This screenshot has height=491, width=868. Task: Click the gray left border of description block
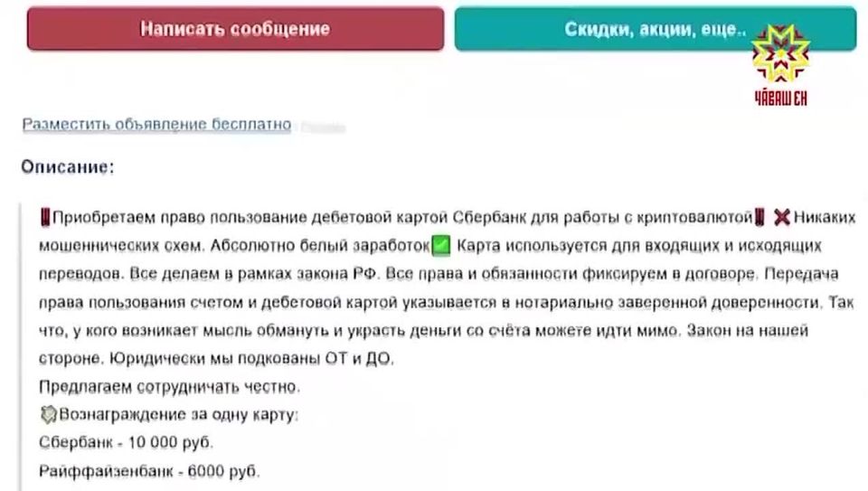[x=21, y=347]
